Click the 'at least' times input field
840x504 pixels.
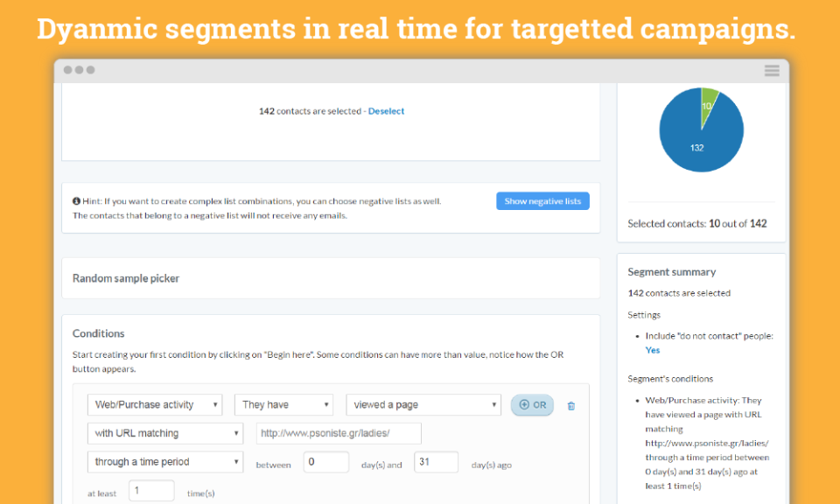[x=150, y=490]
